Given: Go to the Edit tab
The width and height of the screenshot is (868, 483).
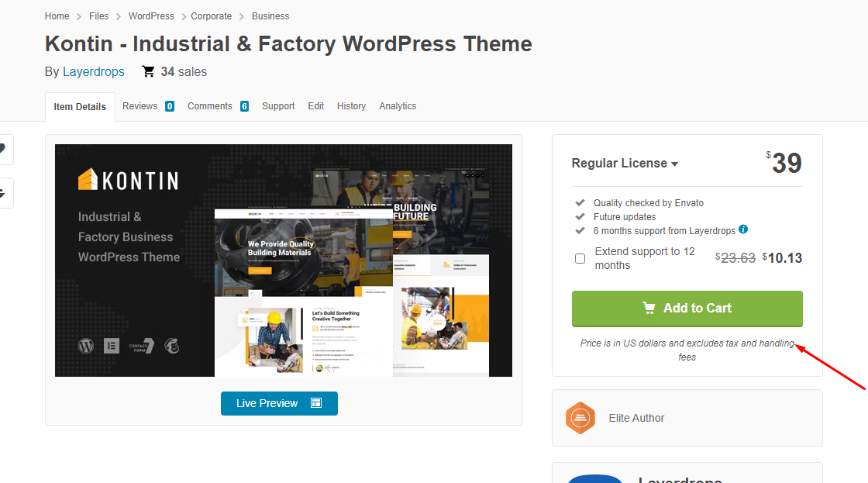Looking at the screenshot, I should (x=316, y=106).
